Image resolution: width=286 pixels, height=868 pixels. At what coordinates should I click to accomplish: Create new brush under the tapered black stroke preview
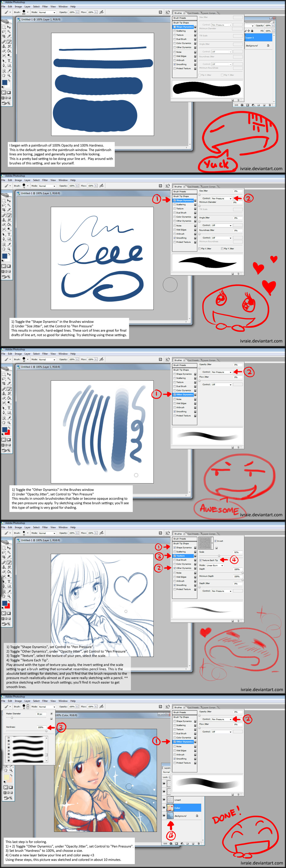pos(233,274)
